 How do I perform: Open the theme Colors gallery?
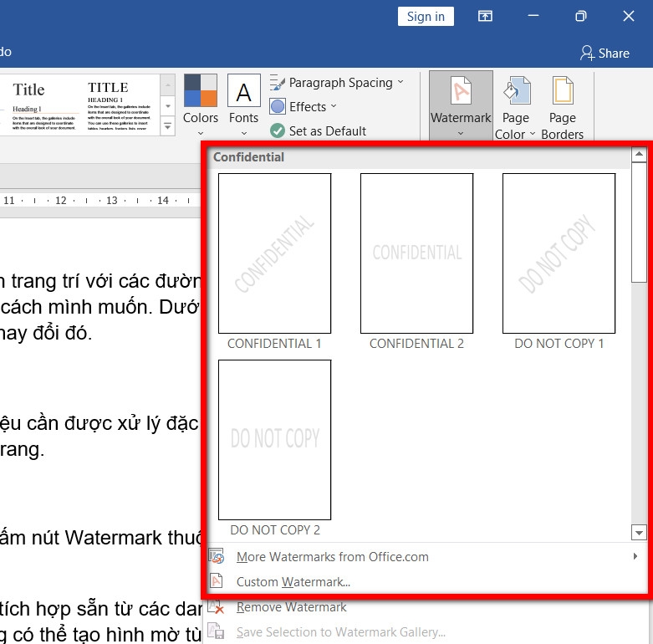coord(201,105)
